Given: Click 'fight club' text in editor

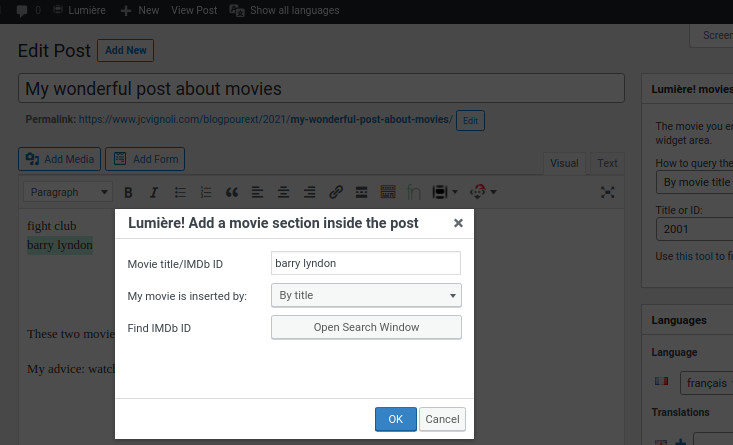Looking at the screenshot, I should point(51,226).
